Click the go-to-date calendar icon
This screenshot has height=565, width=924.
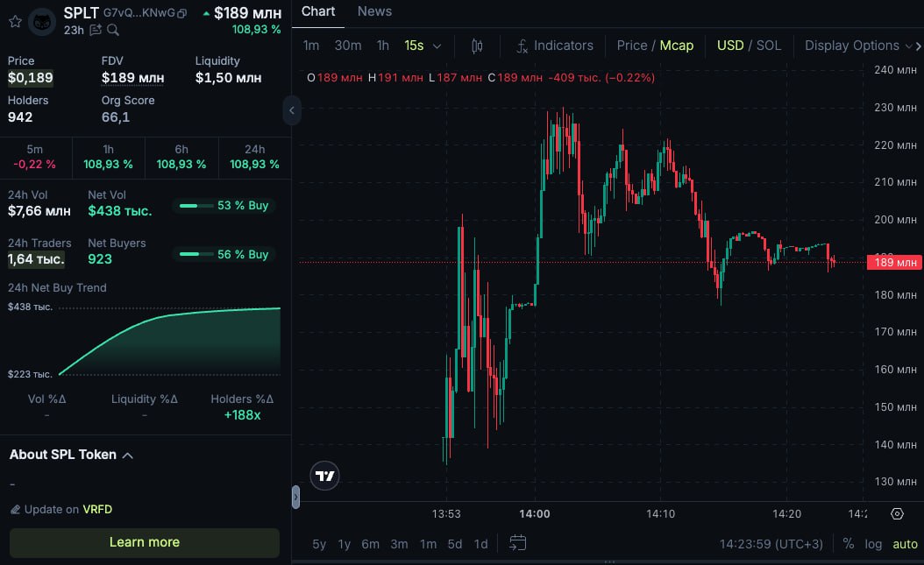coord(517,543)
